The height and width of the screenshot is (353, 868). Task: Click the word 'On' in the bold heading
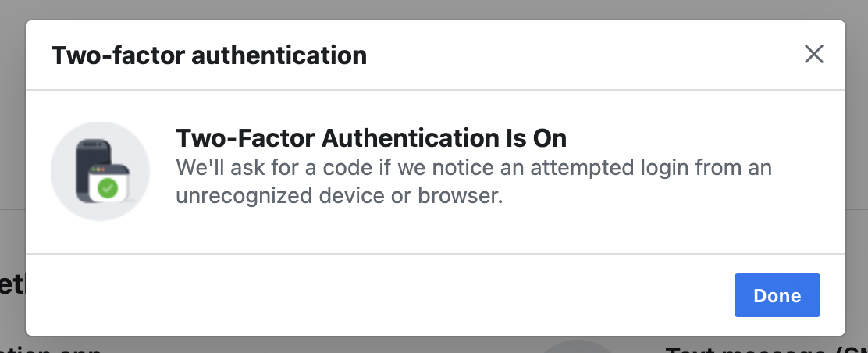point(550,138)
